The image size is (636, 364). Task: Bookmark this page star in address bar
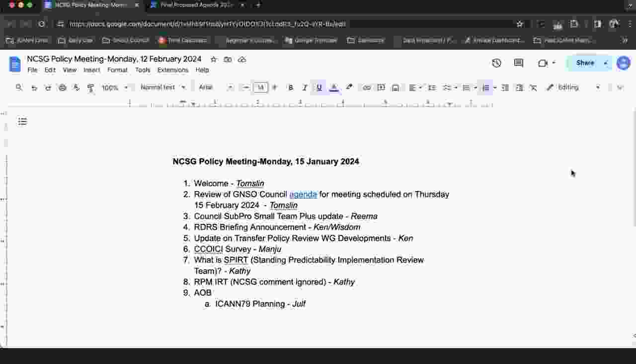[x=520, y=24]
